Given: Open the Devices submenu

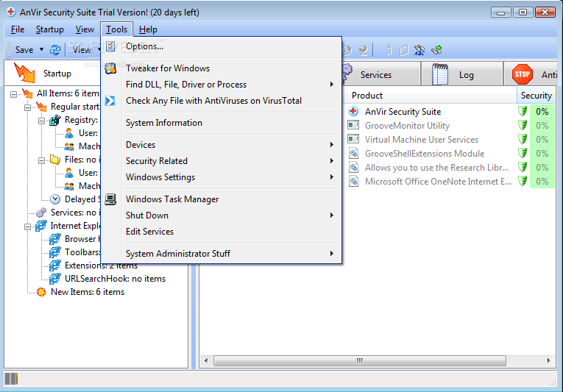Looking at the screenshot, I should pos(221,145).
